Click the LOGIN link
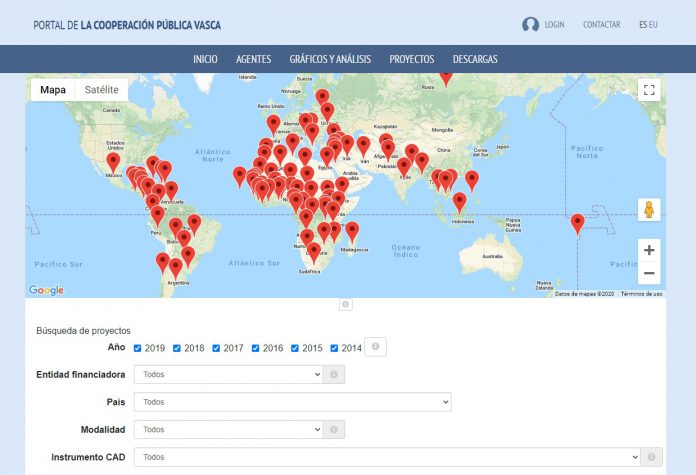This screenshot has width=696, height=475. (554, 24)
